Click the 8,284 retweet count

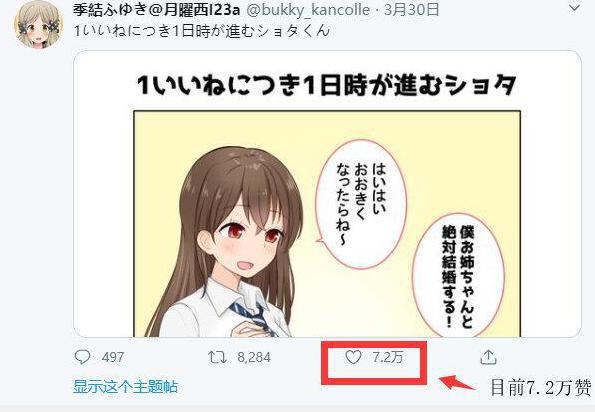(254, 357)
